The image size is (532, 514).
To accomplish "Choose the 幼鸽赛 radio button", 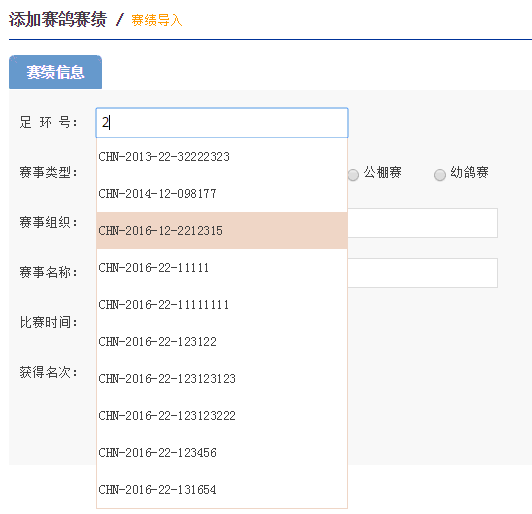I will point(440,175).
